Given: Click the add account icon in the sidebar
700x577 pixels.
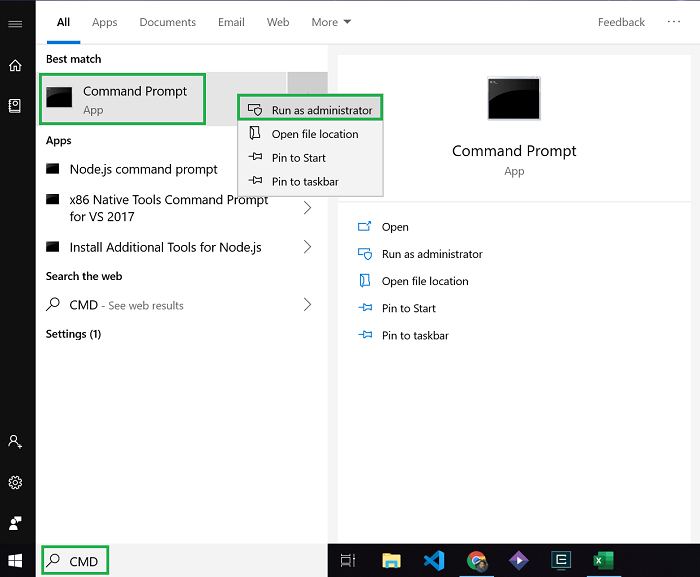Looking at the screenshot, I should point(15,442).
